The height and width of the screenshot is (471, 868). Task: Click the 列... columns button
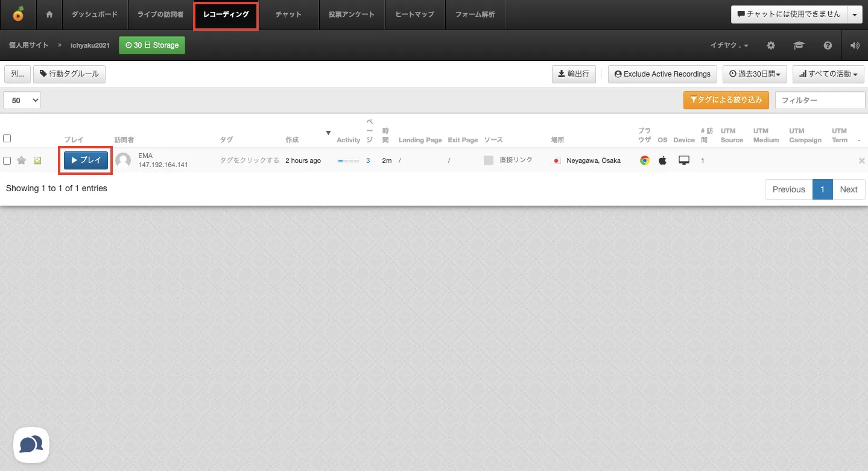(17, 74)
